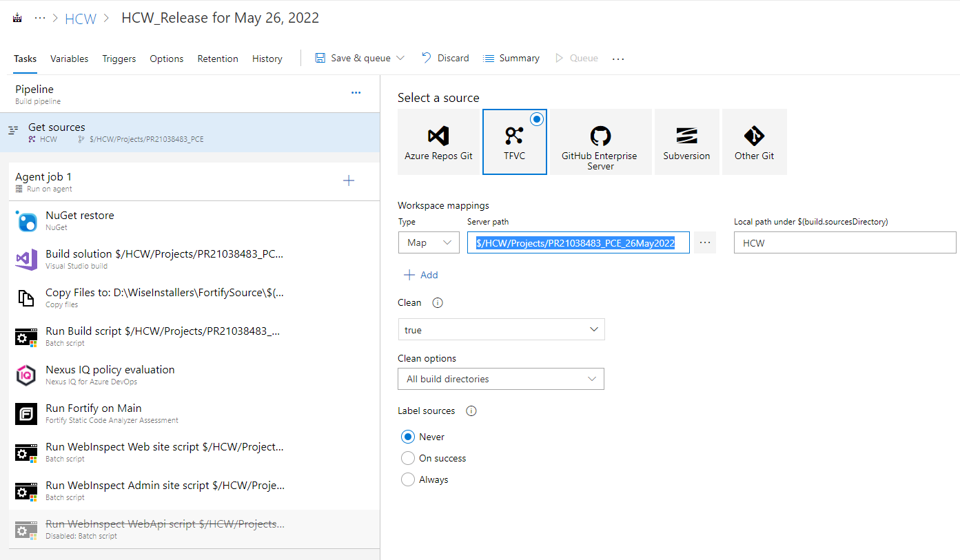Add a task with Agent job plus icon
This screenshot has width=960, height=560.
pyautogui.click(x=349, y=180)
